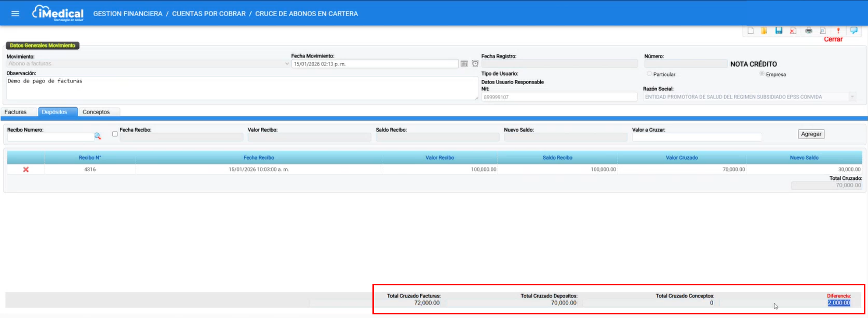Viewport: 868px width, 318px height.
Task: Open the document search preview icon
Action: tap(823, 31)
